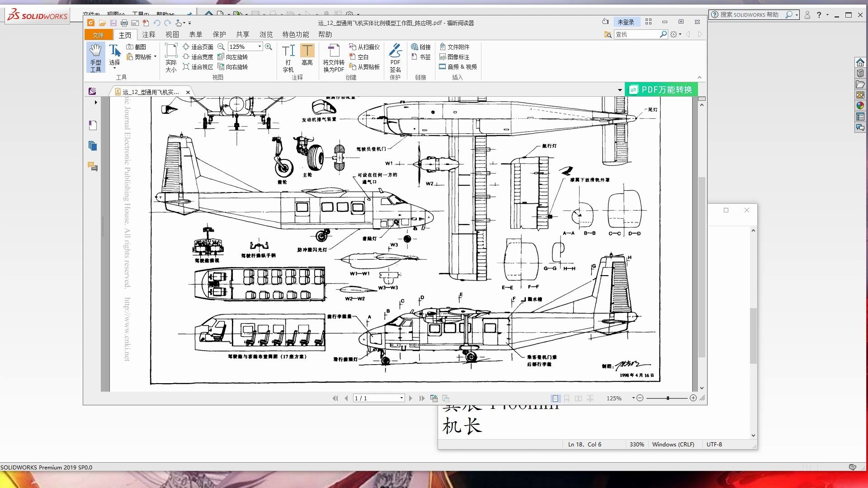Open the Pages thumbnail panel icon
868x488 pixels.
pos(93,125)
